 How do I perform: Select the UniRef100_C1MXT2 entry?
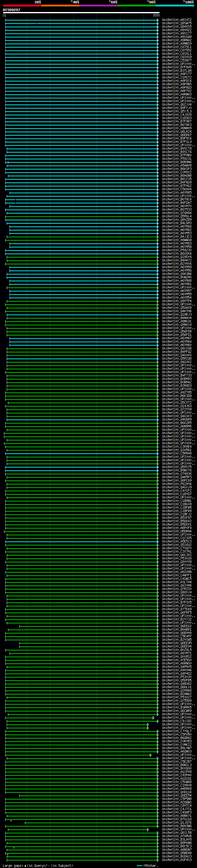pos(177,77)
